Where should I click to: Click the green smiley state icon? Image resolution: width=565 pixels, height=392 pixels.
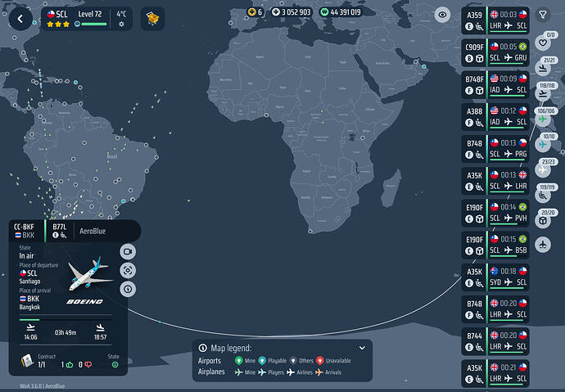click(x=115, y=365)
